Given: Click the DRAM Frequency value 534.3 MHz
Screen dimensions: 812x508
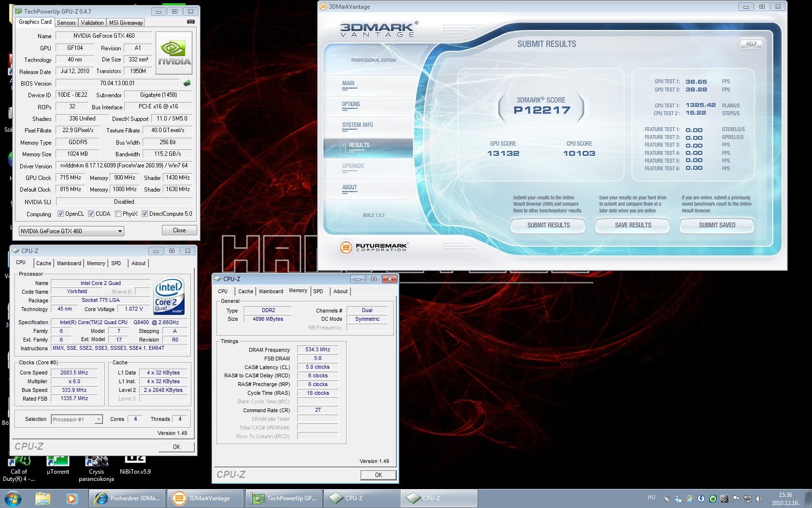Looking at the screenshot, I should [x=318, y=349].
